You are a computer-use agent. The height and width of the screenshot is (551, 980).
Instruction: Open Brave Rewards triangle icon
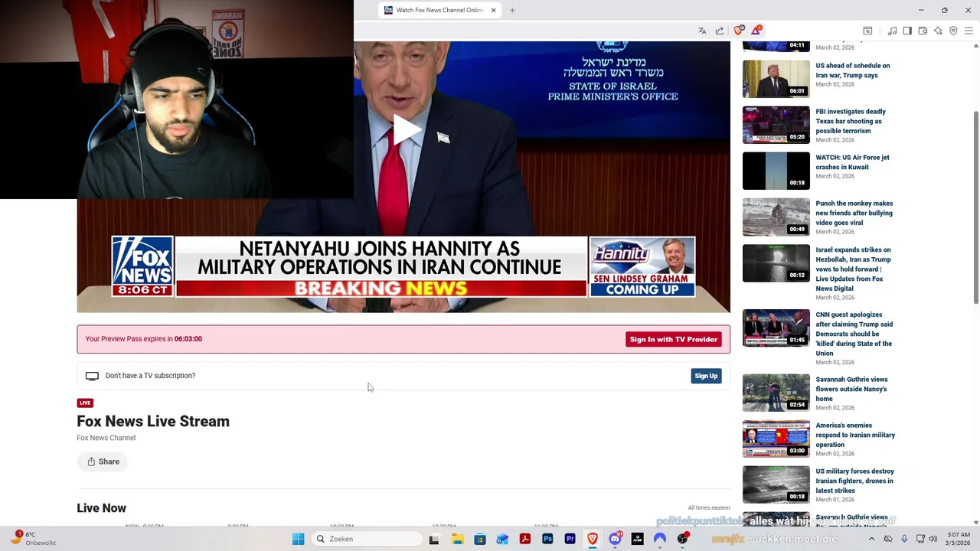756,31
